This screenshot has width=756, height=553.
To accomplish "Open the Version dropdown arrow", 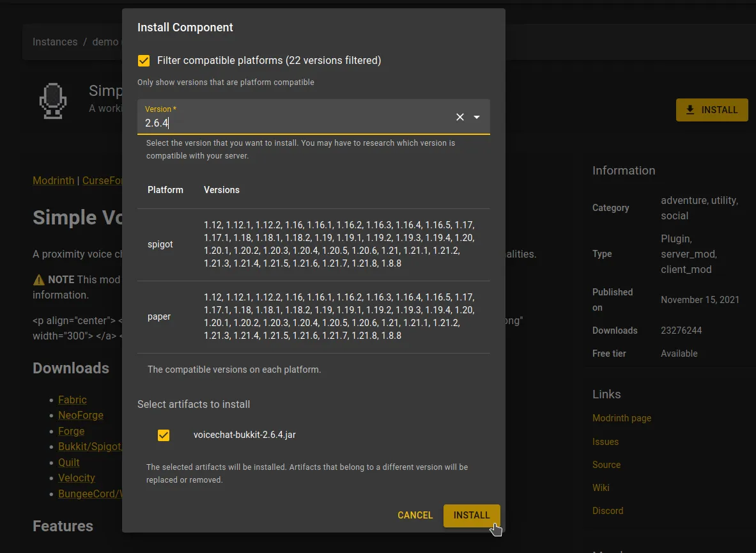I will [476, 117].
